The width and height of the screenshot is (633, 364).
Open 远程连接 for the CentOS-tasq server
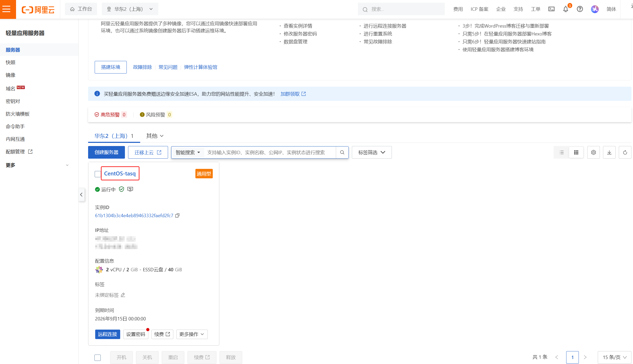107,334
